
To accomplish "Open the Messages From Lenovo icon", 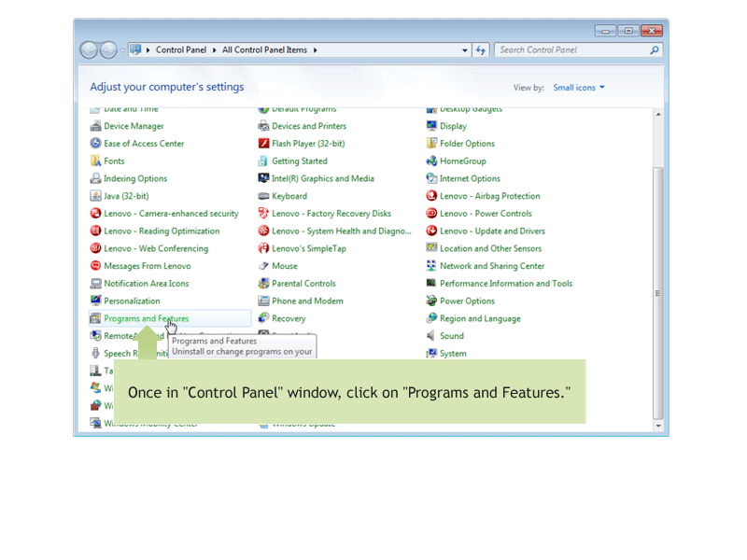I will point(96,266).
